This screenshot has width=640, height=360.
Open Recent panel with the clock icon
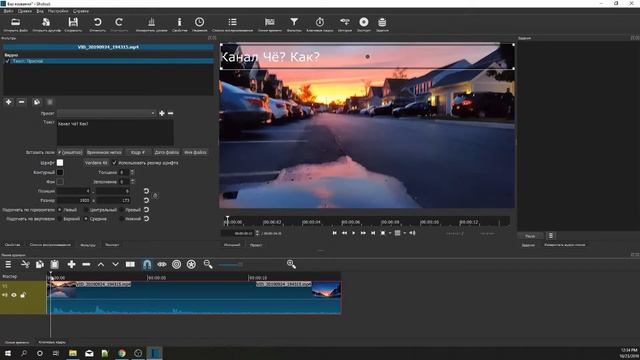[199, 22]
